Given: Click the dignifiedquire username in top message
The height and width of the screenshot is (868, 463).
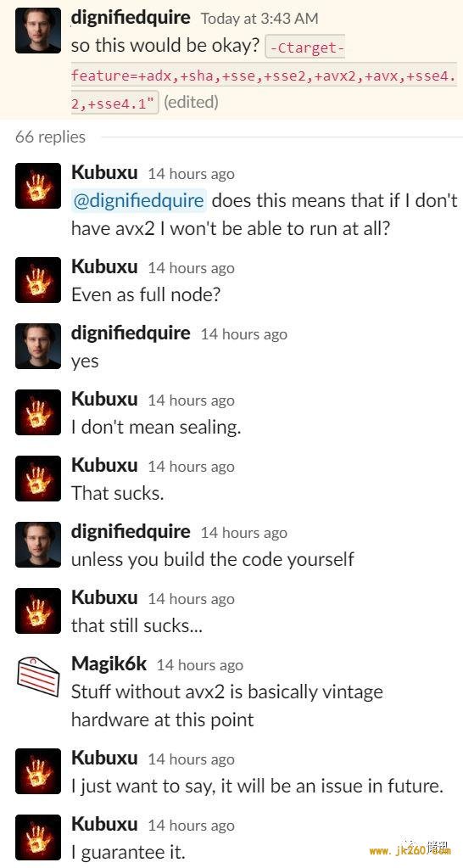Looking at the screenshot, I should click(131, 19).
